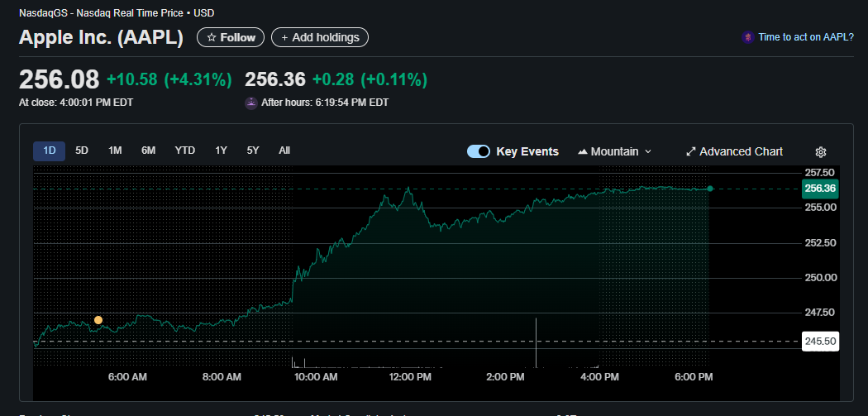Open chart settings gear icon
This screenshot has width=868, height=416.
(x=821, y=152)
